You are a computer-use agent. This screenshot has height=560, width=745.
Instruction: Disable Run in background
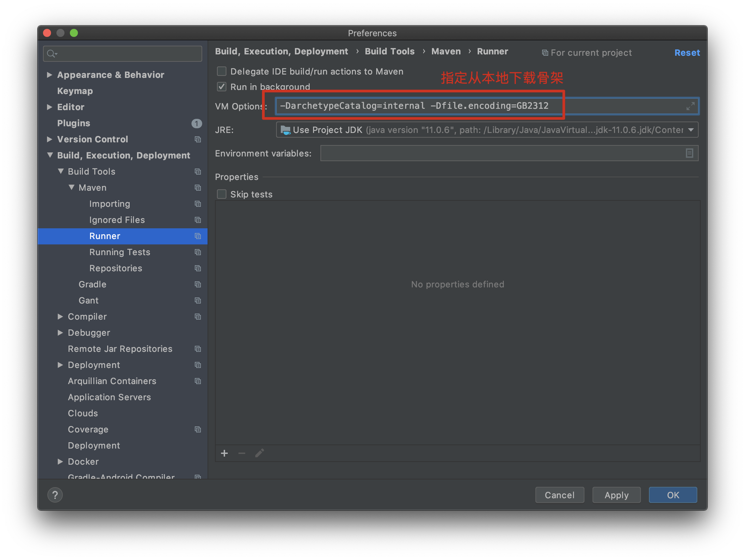click(221, 87)
